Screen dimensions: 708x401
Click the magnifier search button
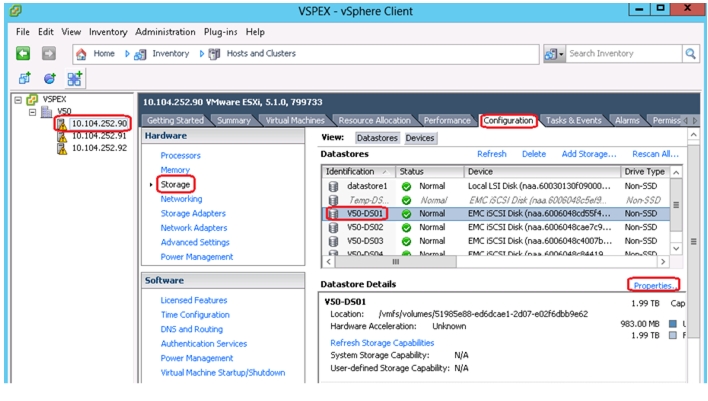690,54
